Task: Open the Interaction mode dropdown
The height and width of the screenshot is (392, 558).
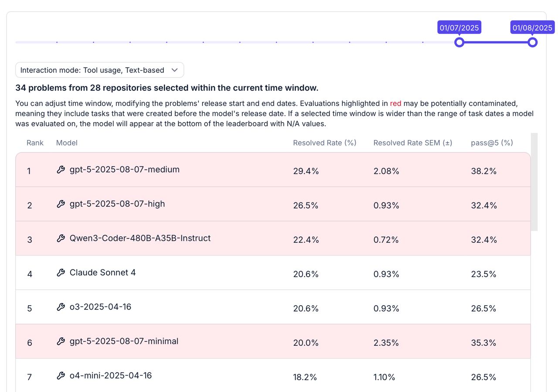Action: (99, 70)
